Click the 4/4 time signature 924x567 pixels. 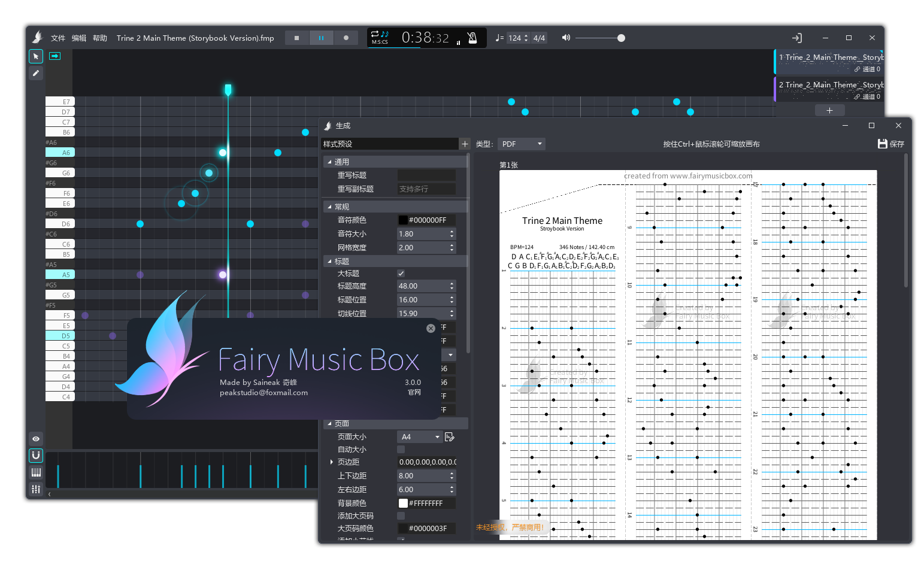(x=539, y=38)
